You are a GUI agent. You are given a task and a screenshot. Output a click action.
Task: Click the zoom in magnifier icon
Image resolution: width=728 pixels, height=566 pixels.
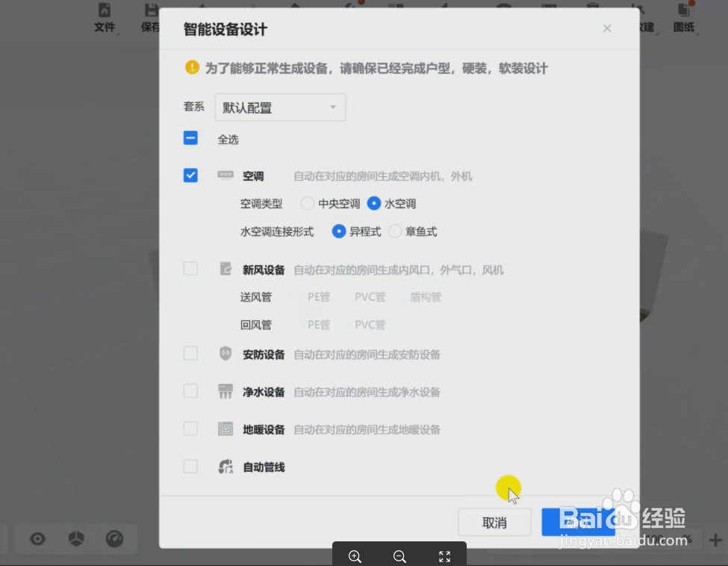[355, 556]
